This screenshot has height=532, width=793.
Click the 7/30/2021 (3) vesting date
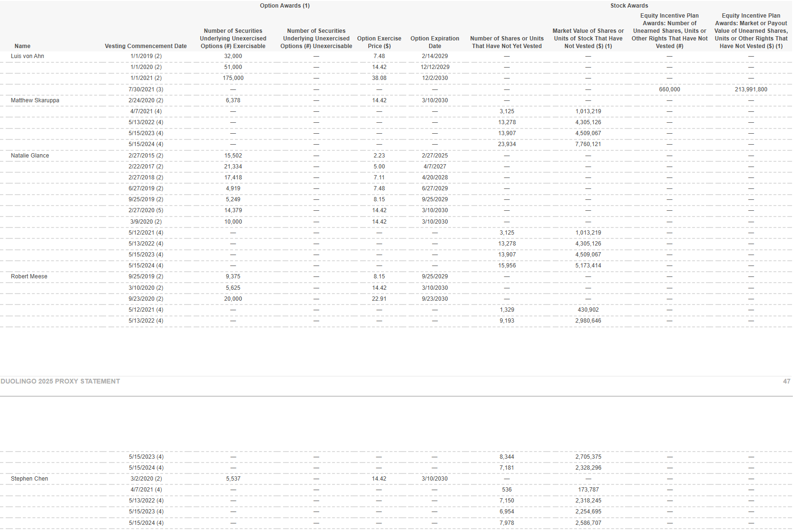click(x=146, y=89)
